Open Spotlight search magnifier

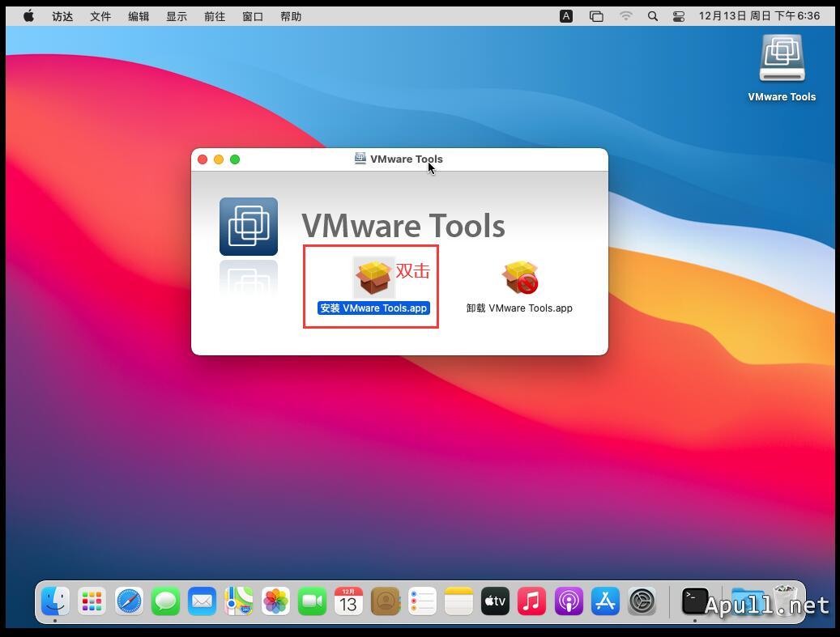click(x=653, y=17)
